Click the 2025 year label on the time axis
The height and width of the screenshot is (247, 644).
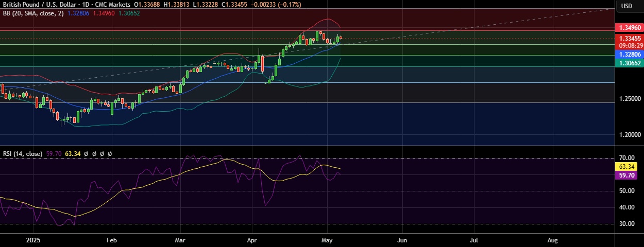coord(32,240)
